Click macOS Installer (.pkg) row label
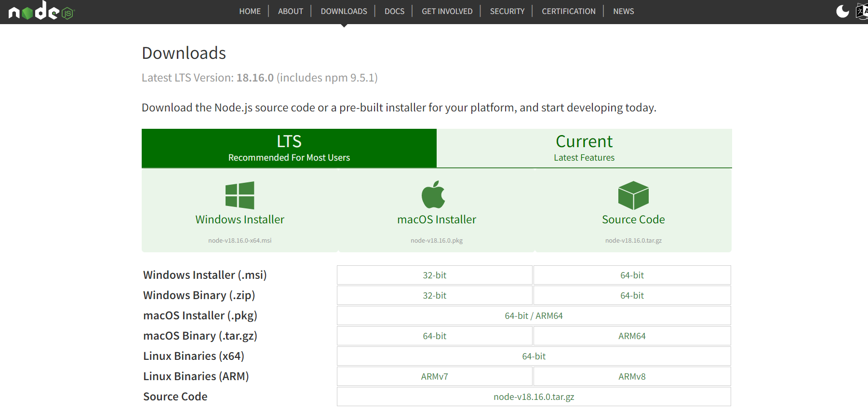Image resolution: width=868 pixels, height=411 pixels. tap(200, 315)
